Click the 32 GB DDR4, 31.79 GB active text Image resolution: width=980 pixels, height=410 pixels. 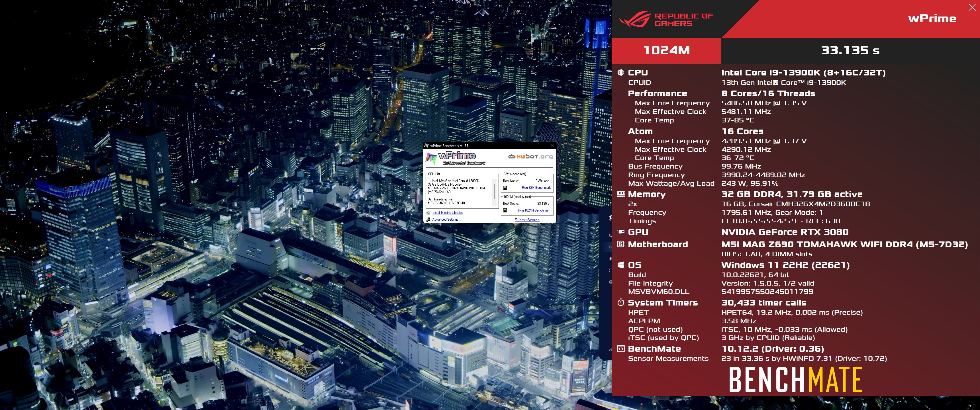792,194
